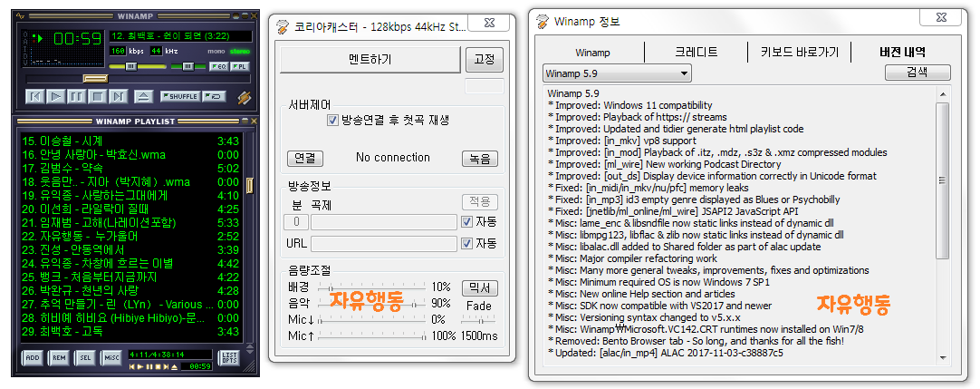Screen dimensions: 980x389
Task: Click the 녹음 button
Action: tap(480, 158)
